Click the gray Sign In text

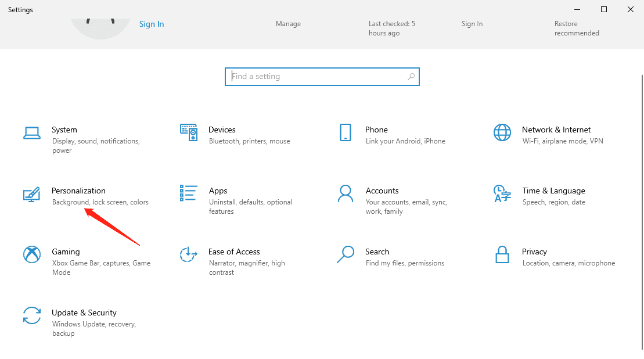tap(472, 24)
